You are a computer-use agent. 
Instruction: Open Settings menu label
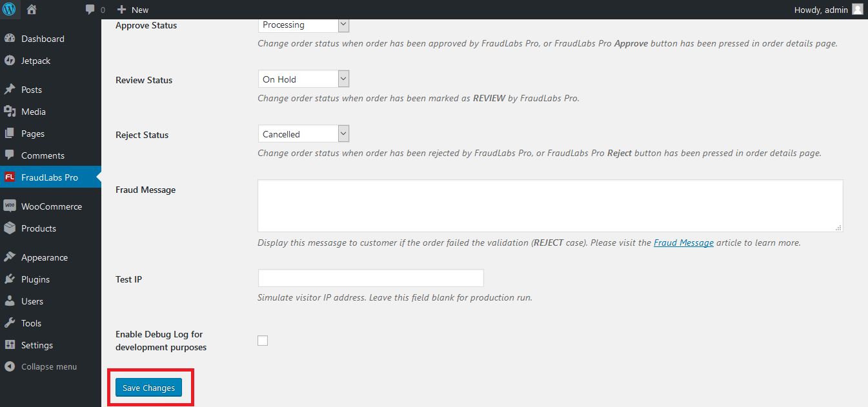37,345
